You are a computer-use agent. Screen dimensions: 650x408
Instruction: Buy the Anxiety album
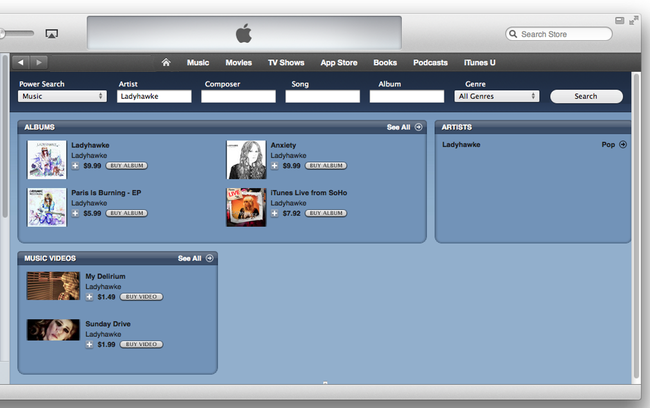(326, 166)
